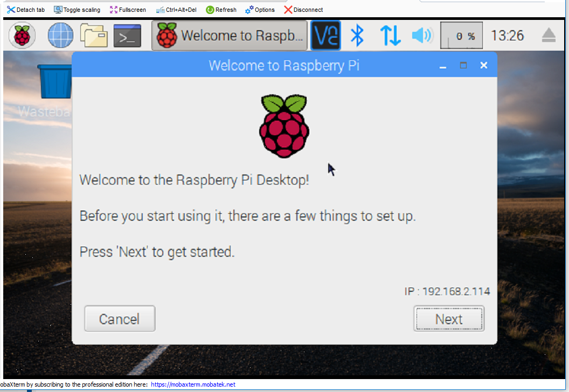Open the network up/down arrows icon

(x=390, y=36)
